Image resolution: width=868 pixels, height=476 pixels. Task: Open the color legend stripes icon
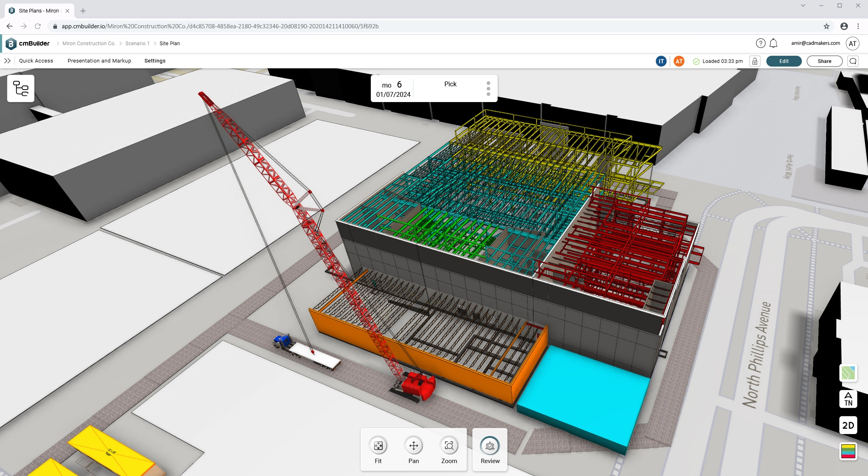(848, 451)
